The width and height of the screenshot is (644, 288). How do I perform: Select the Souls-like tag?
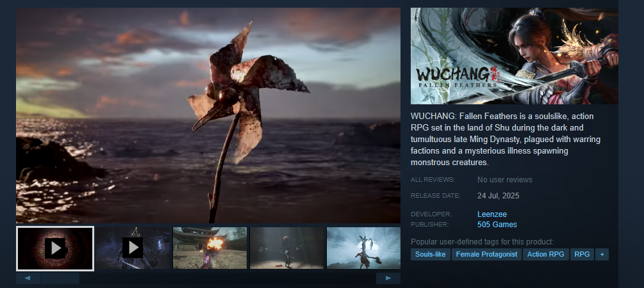coord(431,254)
